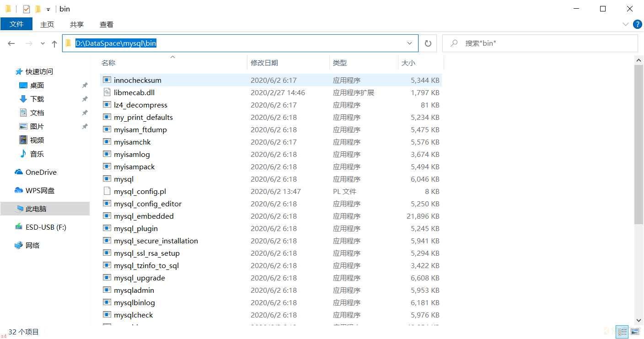Open ESD-USB (F:) drive
Viewport: 644px width, 339px height.
pyautogui.click(x=41, y=227)
